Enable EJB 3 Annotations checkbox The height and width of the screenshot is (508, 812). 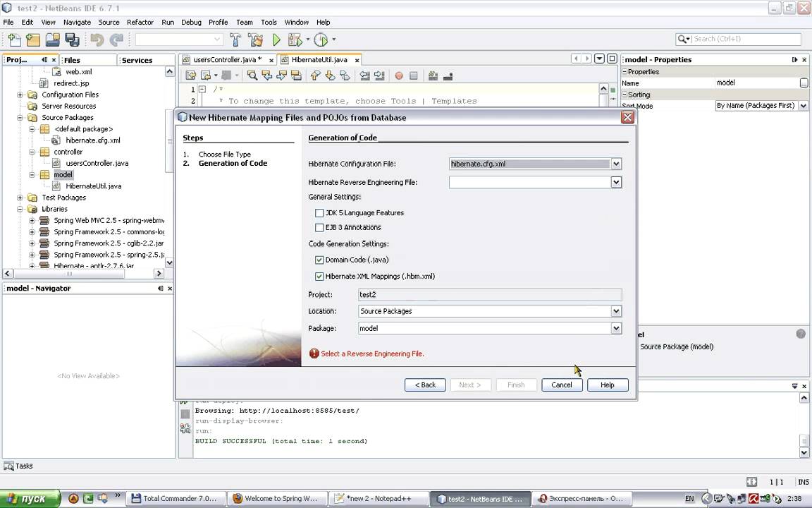click(319, 227)
